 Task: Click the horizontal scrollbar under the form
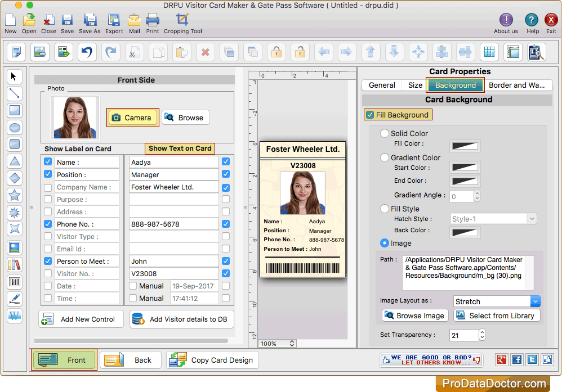tap(131, 340)
